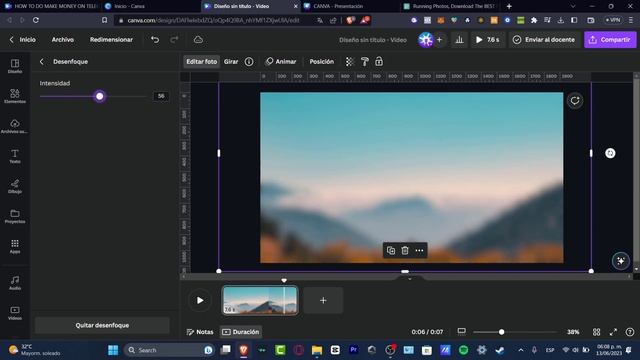Open the image info icon
This screenshot has height=360, width=640.
click(x=249, y=62)
